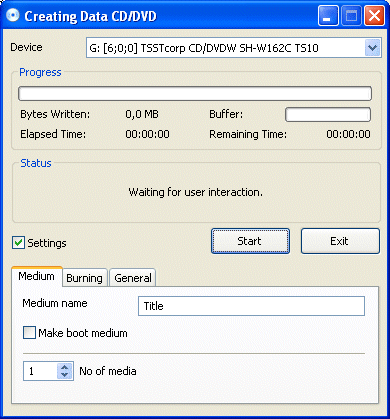The image size is (390, 419).
Task: Click the Medium name input field
Action: (x=251, y=306)
